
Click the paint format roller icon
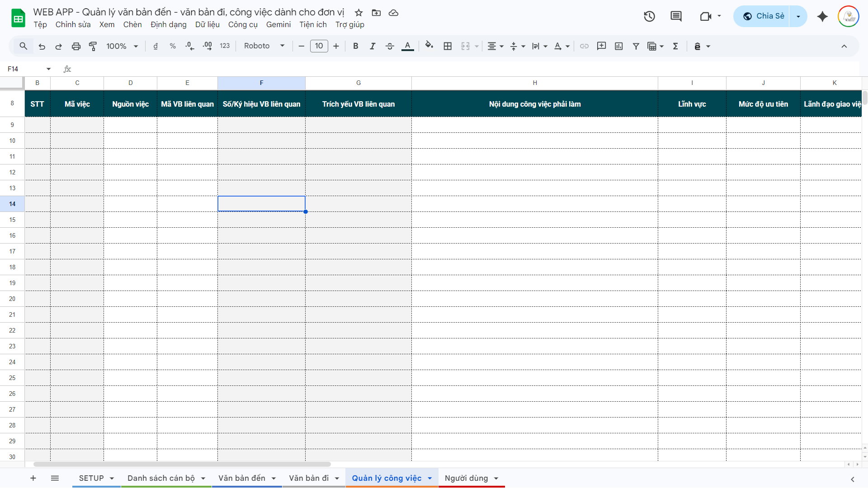[x=93, y=46]
